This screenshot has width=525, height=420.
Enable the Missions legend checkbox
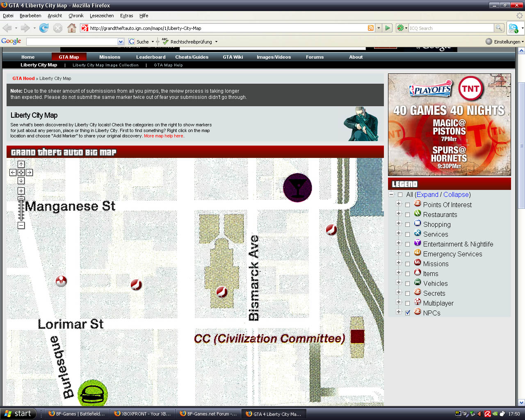(407, 264)
